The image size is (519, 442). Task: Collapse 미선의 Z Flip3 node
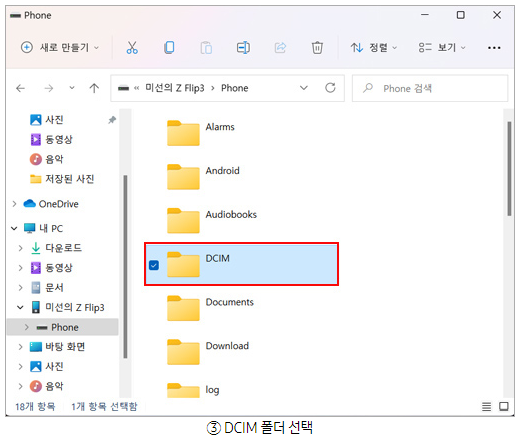20,307
